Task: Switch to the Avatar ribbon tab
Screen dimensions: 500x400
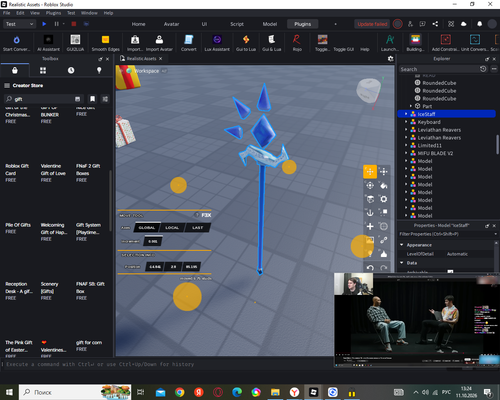Action: click(x=171, y=24)
